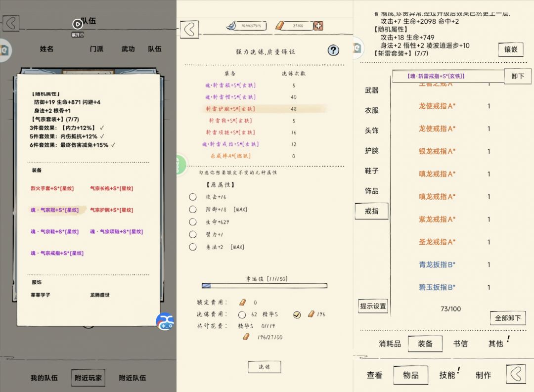The width and height of the screenshot is (534, 392).
Task: Click the 幸运值 progress bar
Action: point(264,286)
